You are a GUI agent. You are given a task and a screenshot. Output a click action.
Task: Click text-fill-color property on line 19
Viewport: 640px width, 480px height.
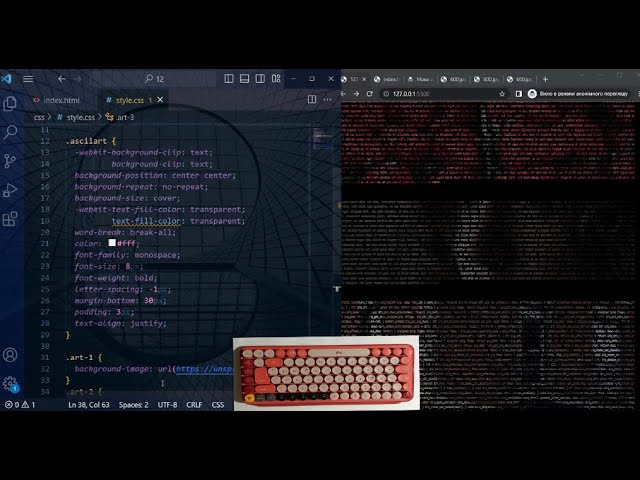coord(146,221)
